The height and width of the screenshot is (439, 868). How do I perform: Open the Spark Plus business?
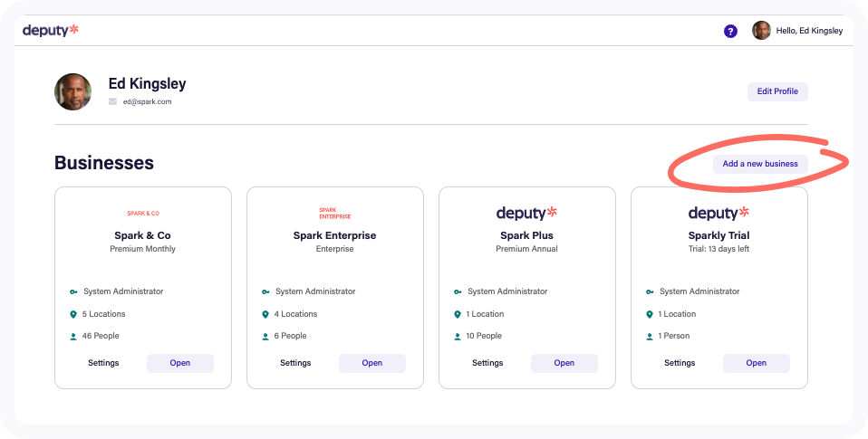coord(564,363)
